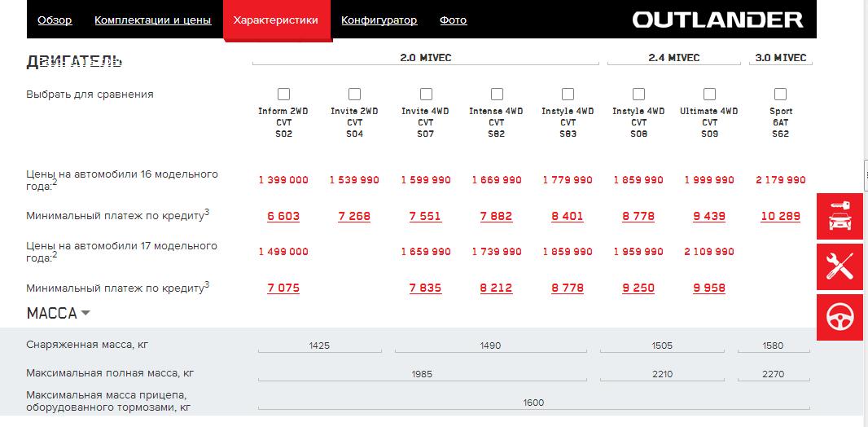Screen dimensions: 868x427
Task: Click the price 2 179 990
Action: pyautogui.click(x=780, y=180)
